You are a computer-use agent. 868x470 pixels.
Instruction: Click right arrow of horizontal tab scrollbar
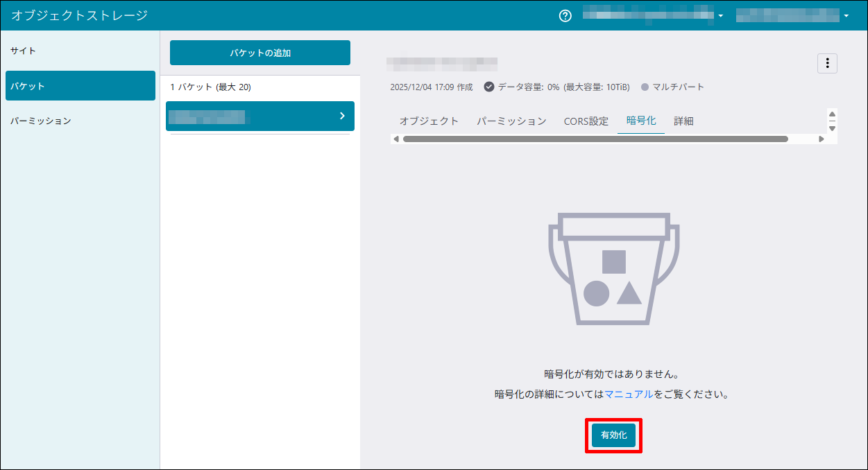(821, 139)
